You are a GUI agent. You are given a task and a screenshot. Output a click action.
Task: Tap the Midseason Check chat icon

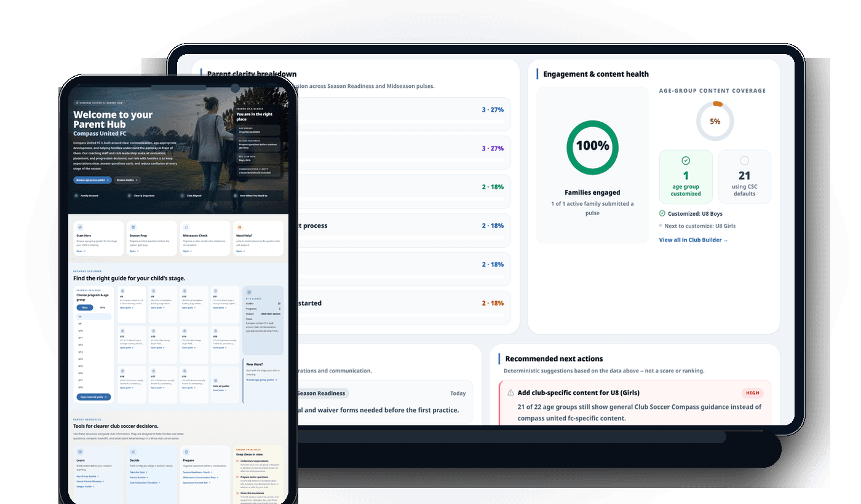click(x=186, y=227)
